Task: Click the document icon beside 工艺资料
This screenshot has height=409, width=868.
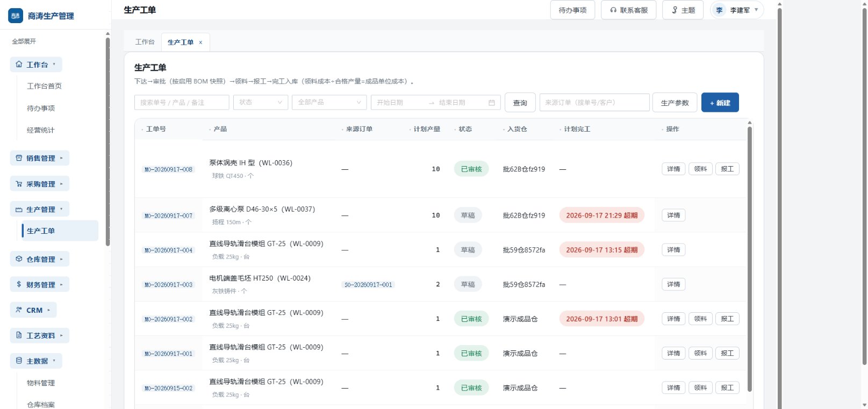Action: coord(19,335)
